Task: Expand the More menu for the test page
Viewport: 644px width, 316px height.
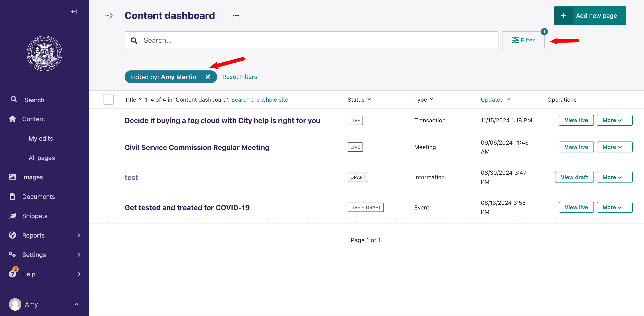Action: point(614,177)
